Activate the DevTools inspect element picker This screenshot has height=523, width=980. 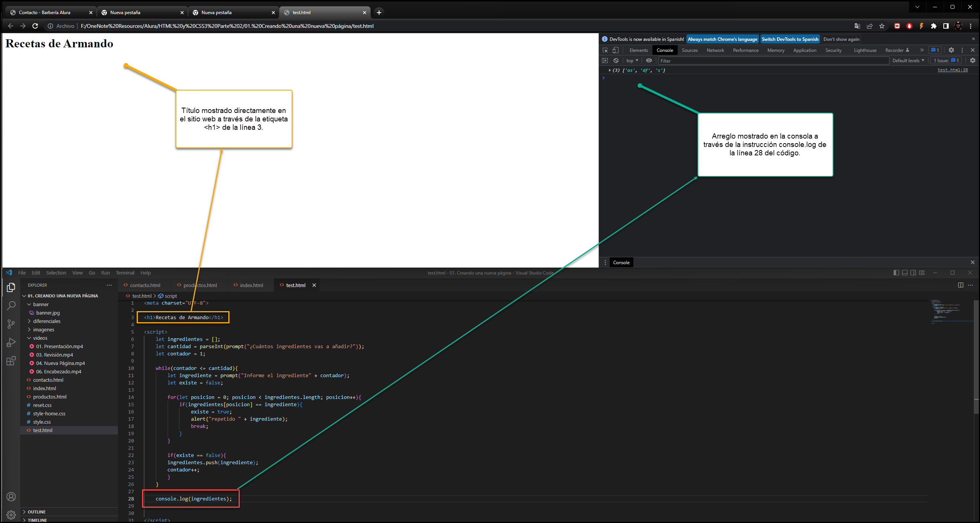pos(605,50)
